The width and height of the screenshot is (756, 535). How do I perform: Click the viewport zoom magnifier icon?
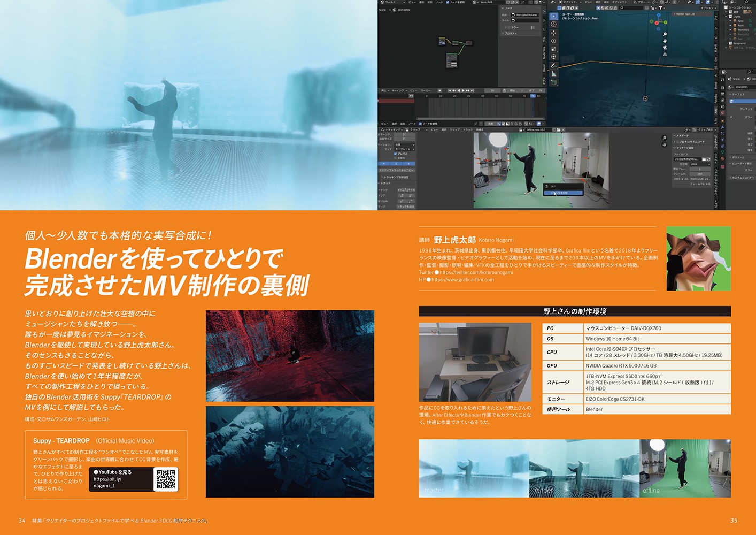[x=665, y=35]
